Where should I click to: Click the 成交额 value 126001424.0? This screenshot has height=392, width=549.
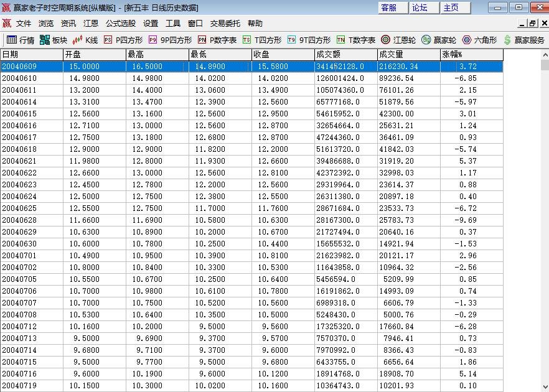340,78
